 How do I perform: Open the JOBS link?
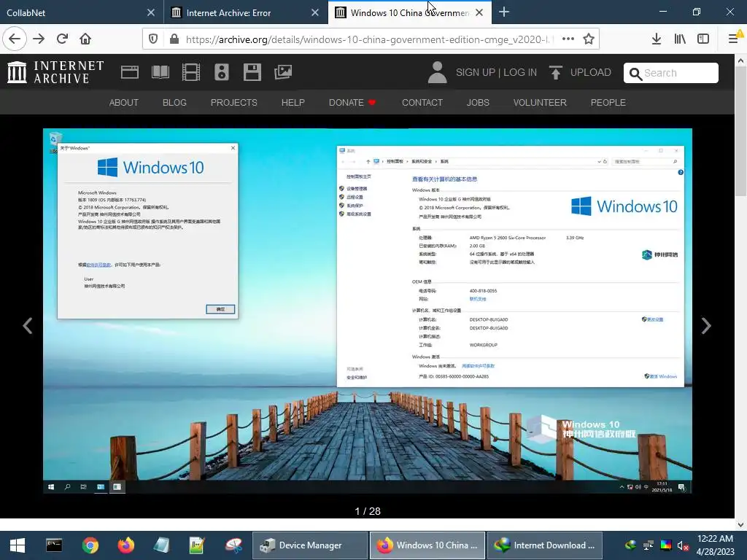point(478,102)
